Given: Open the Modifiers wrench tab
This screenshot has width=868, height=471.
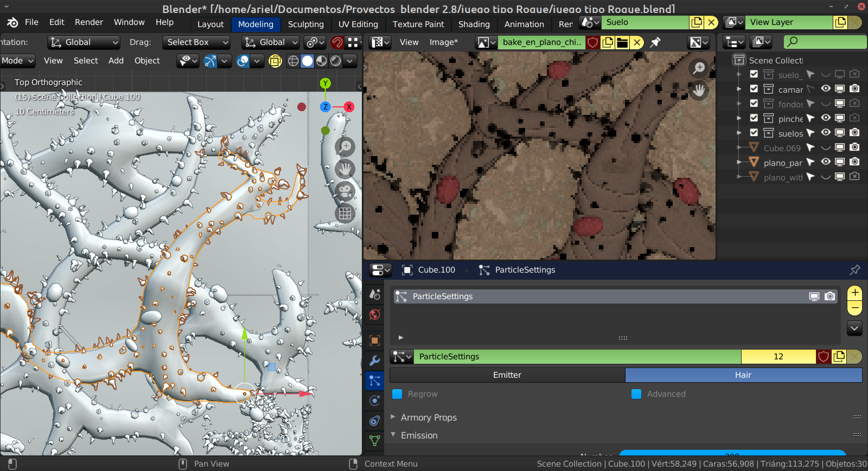Looking at the screenshot, I should coord(374,360).
